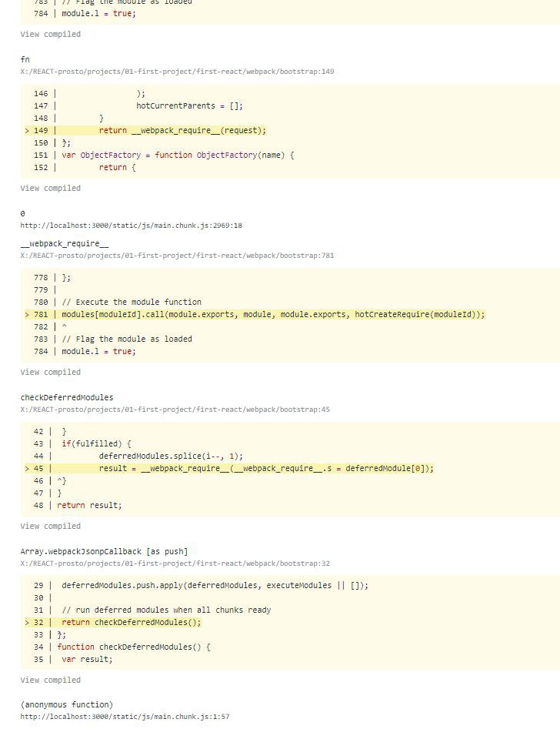Toggle View compiled under the webpackJsonpCallback code block
The height and width of the screenshot is (729, 560).
[x=50, y=680]
